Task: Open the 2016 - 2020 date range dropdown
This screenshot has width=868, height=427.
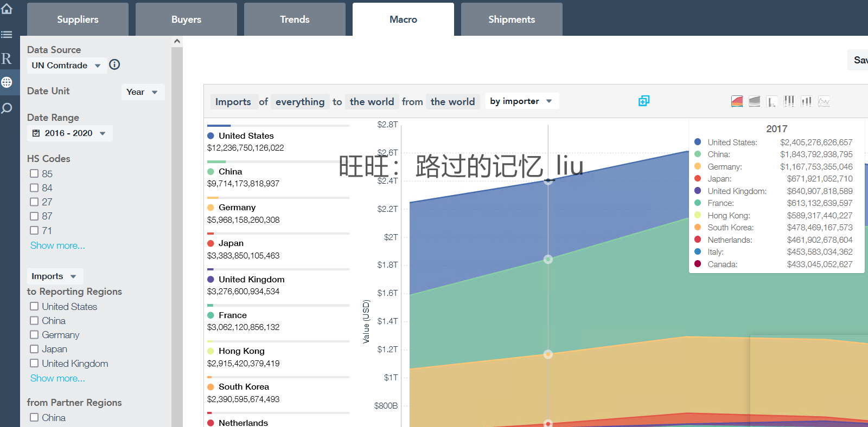Action: pyautogui.click(x=70, y=133)
